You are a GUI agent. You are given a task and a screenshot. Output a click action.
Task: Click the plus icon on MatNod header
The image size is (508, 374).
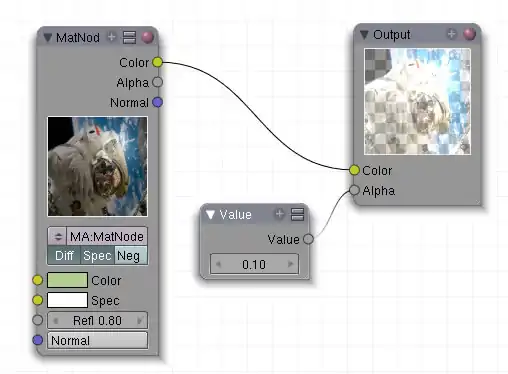(x=112, y=37)
